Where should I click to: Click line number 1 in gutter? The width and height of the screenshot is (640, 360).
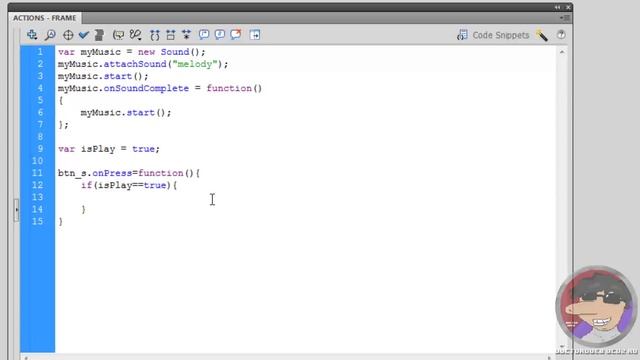click(x=40, y=52)
